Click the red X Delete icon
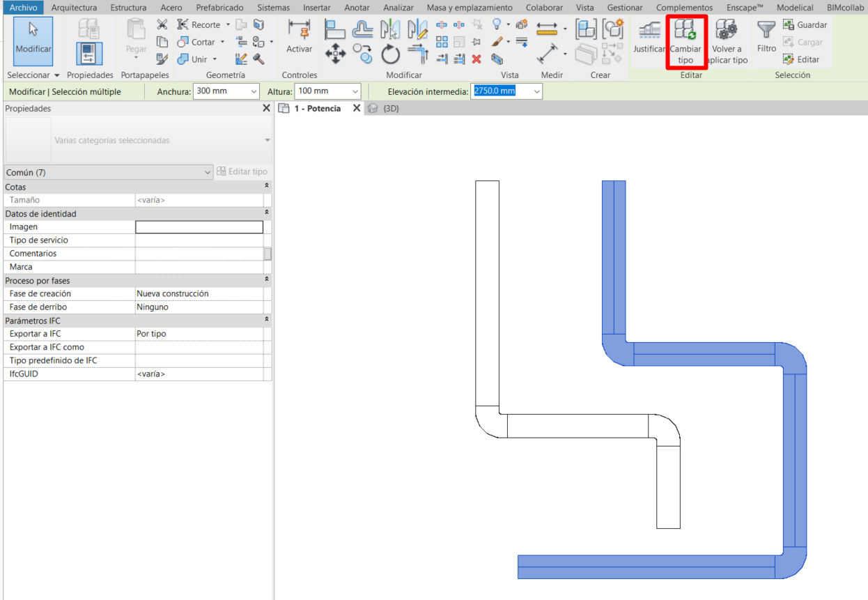868x600 pixels. pyautogui.click(x=476, y=59)
